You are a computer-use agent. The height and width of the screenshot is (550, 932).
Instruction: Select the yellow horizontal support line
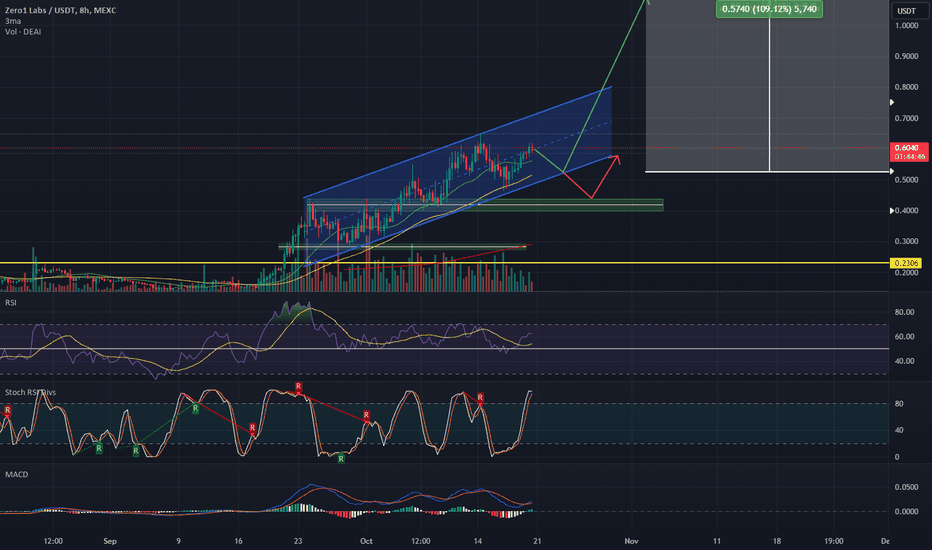445,263
